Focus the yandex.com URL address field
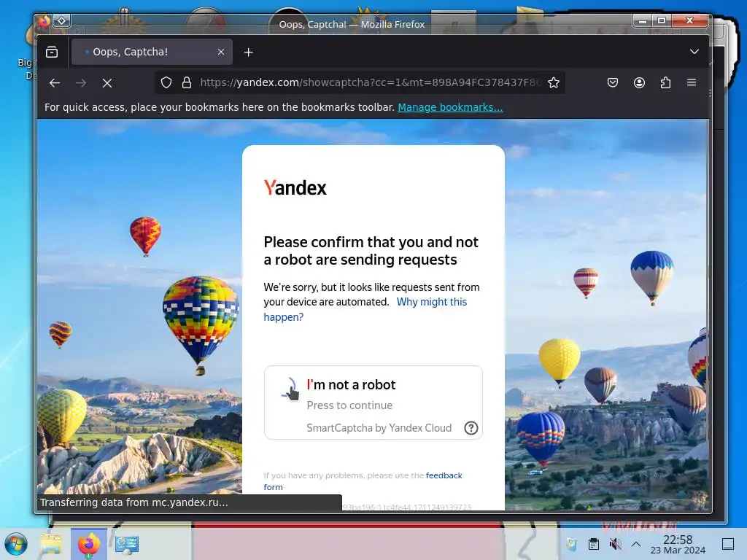Image resolution: width=747 pixels, height=560 pixels. point(370,83)
